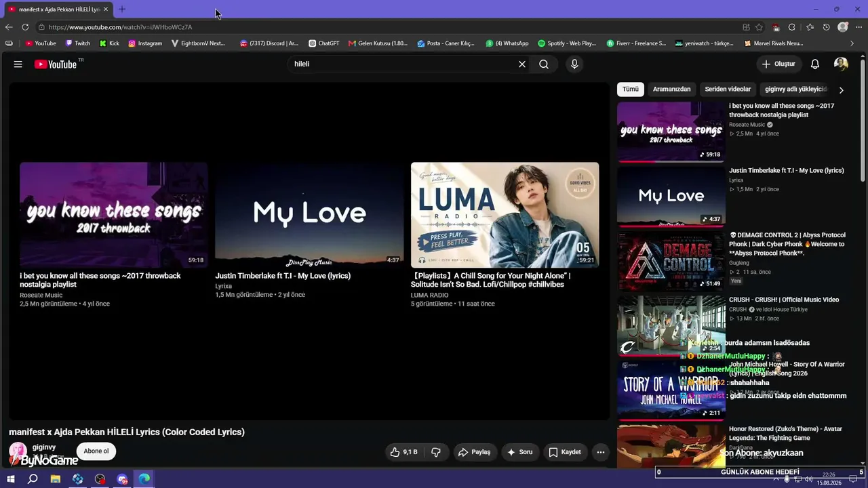The image size is (868, 488).
Task: Click the browser back arrow
Action: (x=9, y=27)
